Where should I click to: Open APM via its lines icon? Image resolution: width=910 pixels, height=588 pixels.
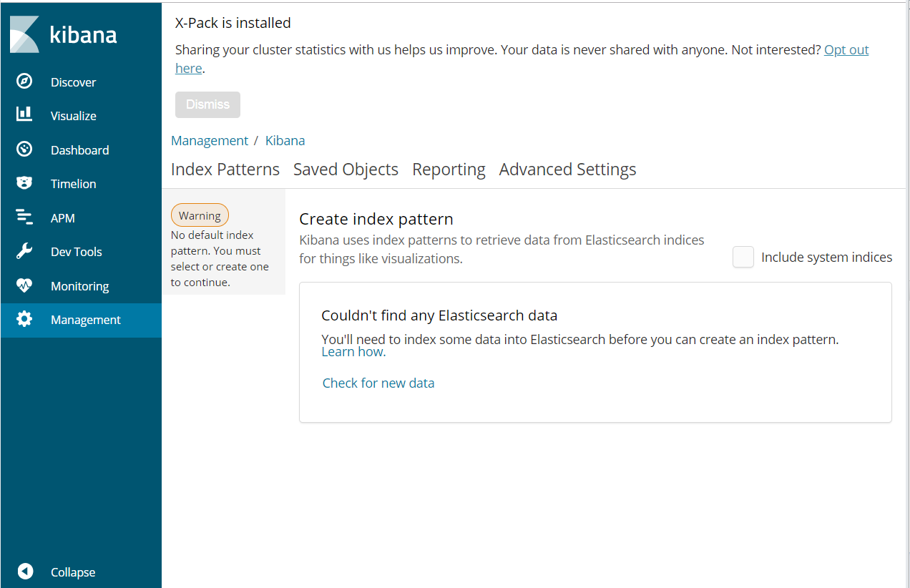[24, 217]
